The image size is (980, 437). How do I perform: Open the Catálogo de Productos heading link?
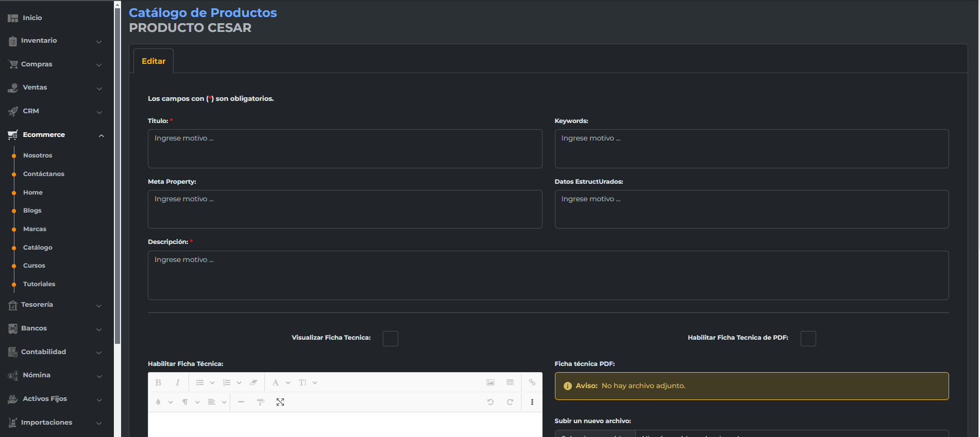click(x=202, y=13)
